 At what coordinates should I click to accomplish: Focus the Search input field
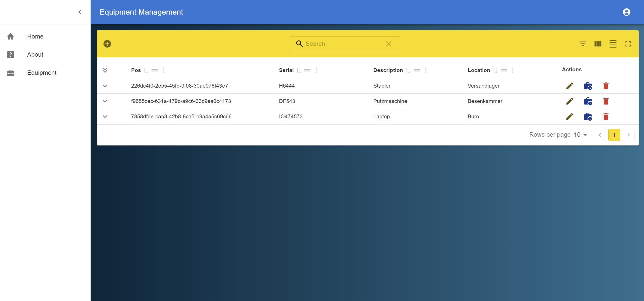coord(345,44)
